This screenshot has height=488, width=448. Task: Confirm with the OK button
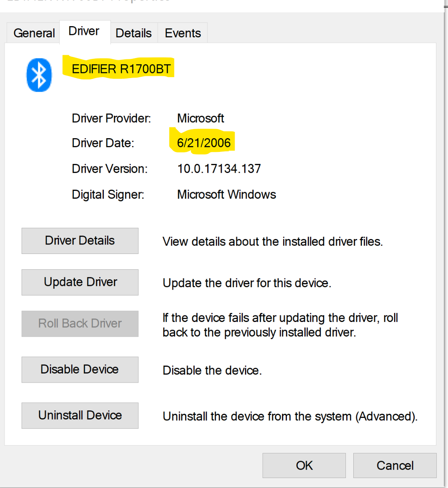[304, 466]
